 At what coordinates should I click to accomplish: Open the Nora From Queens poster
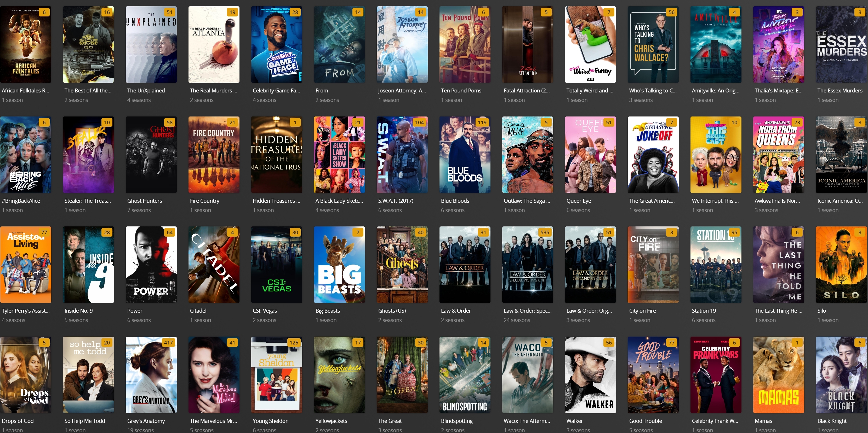click(x=778, y=155)
